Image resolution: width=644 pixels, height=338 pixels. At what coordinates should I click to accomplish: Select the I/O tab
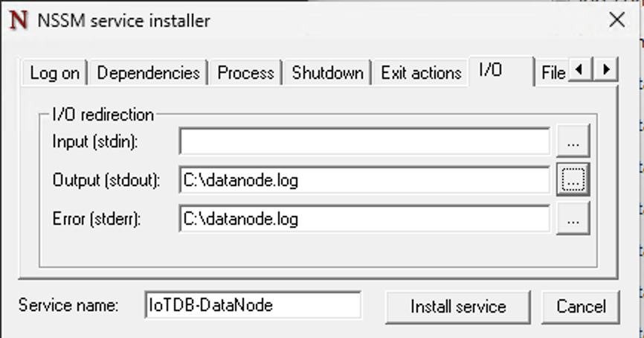point(491,71)
